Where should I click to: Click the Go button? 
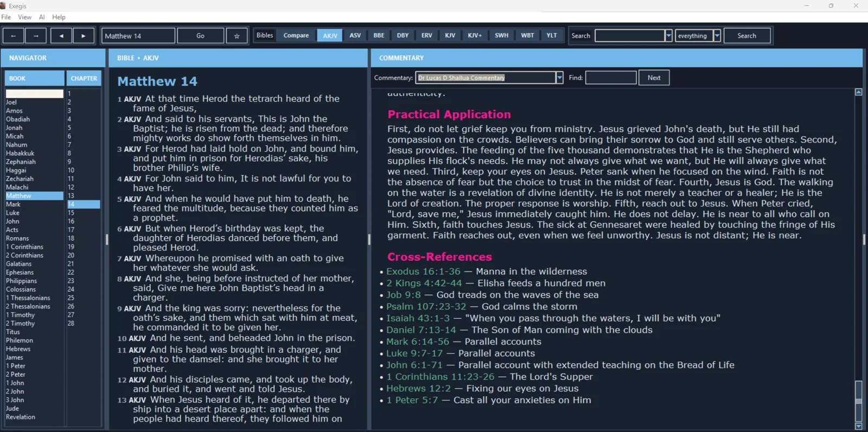200,36
